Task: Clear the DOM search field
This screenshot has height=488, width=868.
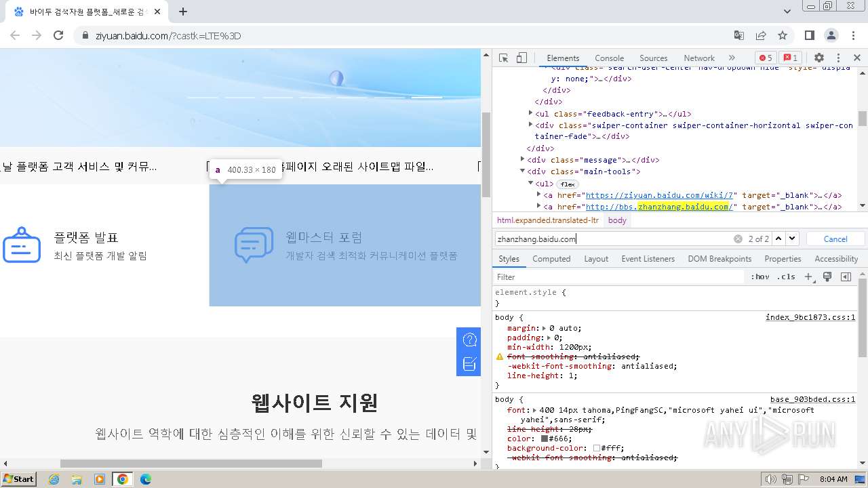Action: tap(738, 239)
